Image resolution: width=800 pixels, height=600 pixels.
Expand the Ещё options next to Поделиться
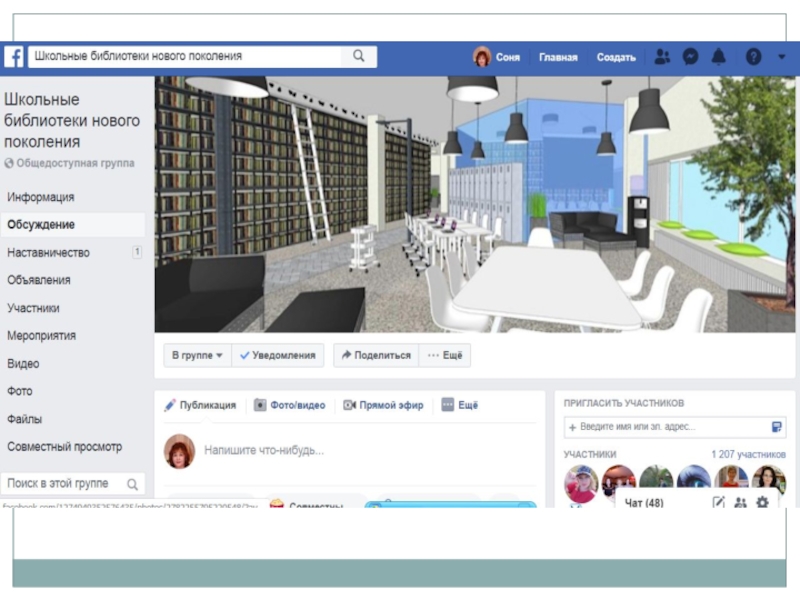[445, 355]
